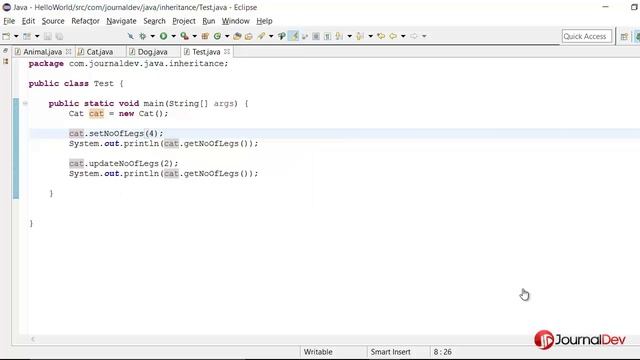The image size is (640, 360).
Task: Close the Test.java tab
Action: pos(227,51)
